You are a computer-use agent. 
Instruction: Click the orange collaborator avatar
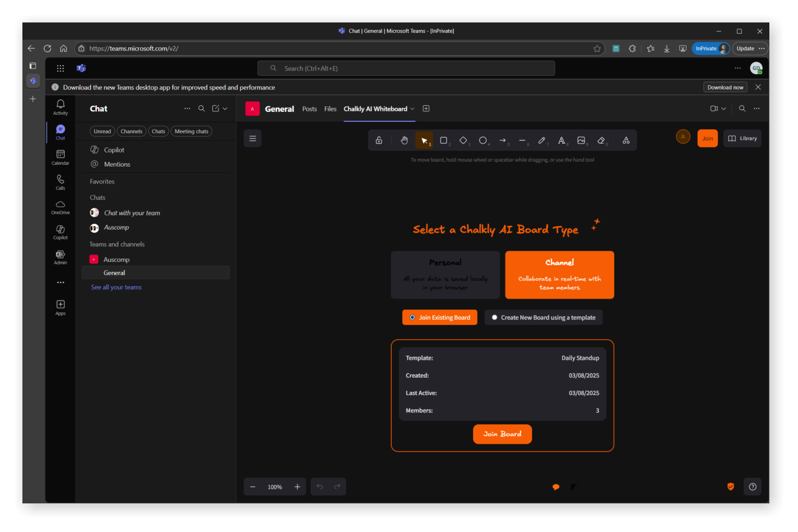683,137
